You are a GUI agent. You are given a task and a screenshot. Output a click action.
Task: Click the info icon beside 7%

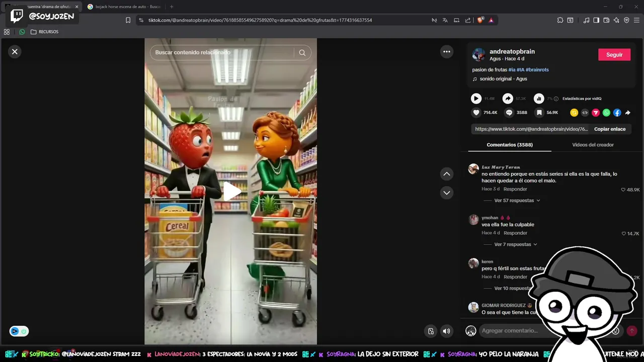[556, 99]
